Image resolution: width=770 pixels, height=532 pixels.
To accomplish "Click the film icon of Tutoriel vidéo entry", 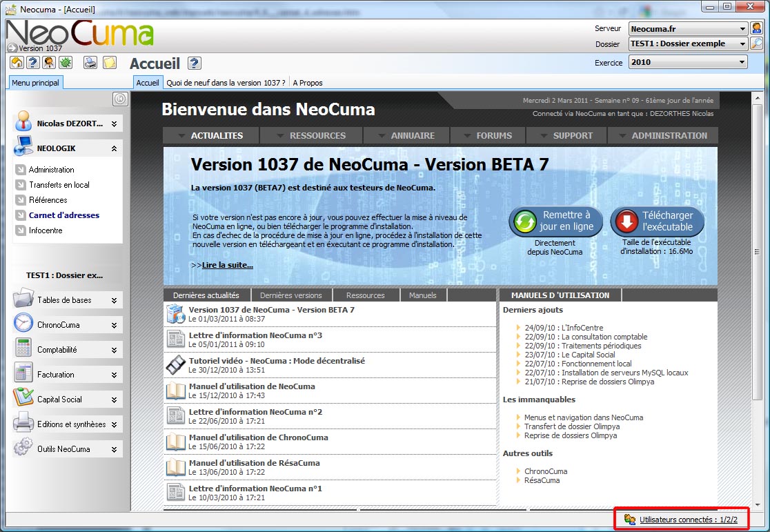I will coord(175,365).
